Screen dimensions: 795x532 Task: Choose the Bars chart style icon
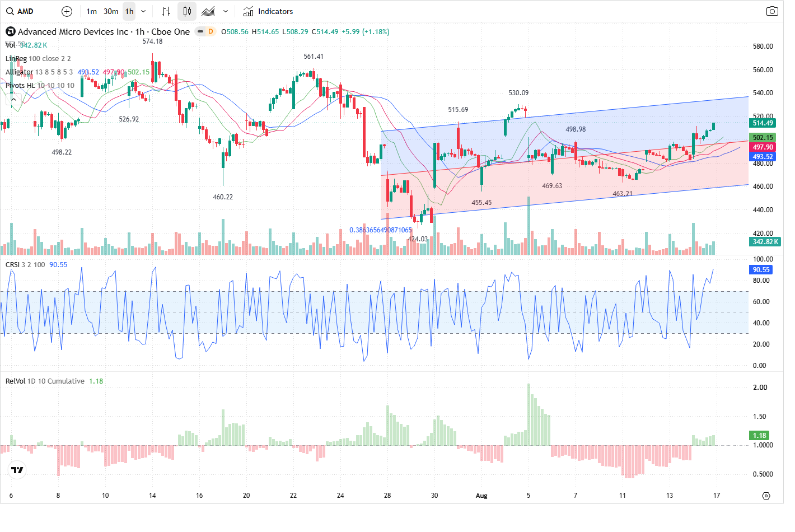[166, 11]
